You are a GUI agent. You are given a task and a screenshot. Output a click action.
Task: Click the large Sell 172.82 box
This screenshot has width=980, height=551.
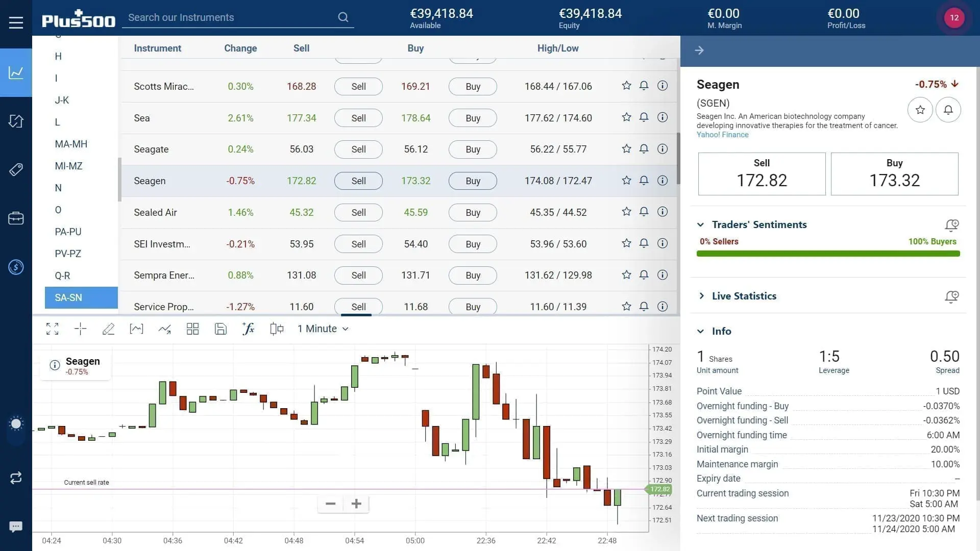click(x=762, y=174)
